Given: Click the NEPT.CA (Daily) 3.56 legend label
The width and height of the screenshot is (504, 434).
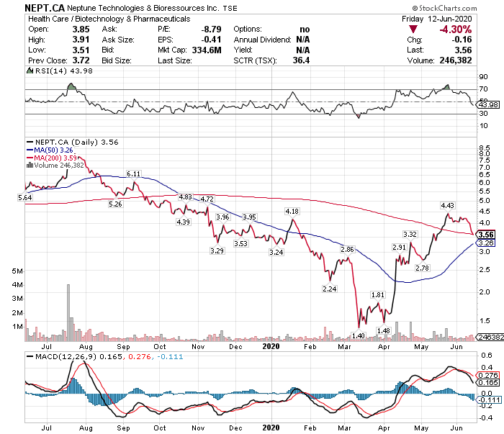Looking at the screenshot, I should click(73, 142).
